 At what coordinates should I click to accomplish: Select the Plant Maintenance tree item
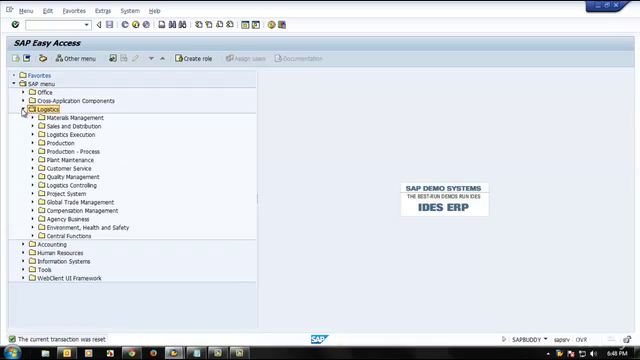coord(70,160)
